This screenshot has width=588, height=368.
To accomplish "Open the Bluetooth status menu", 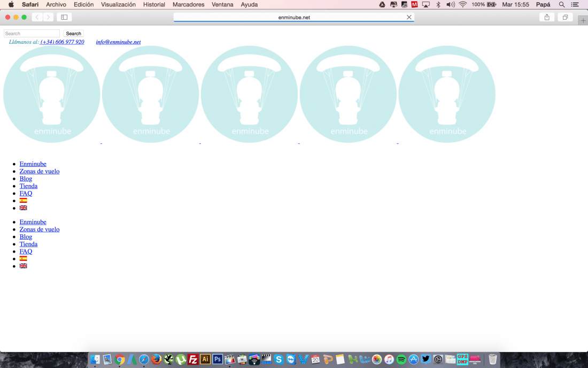I will tap(438, 4).
